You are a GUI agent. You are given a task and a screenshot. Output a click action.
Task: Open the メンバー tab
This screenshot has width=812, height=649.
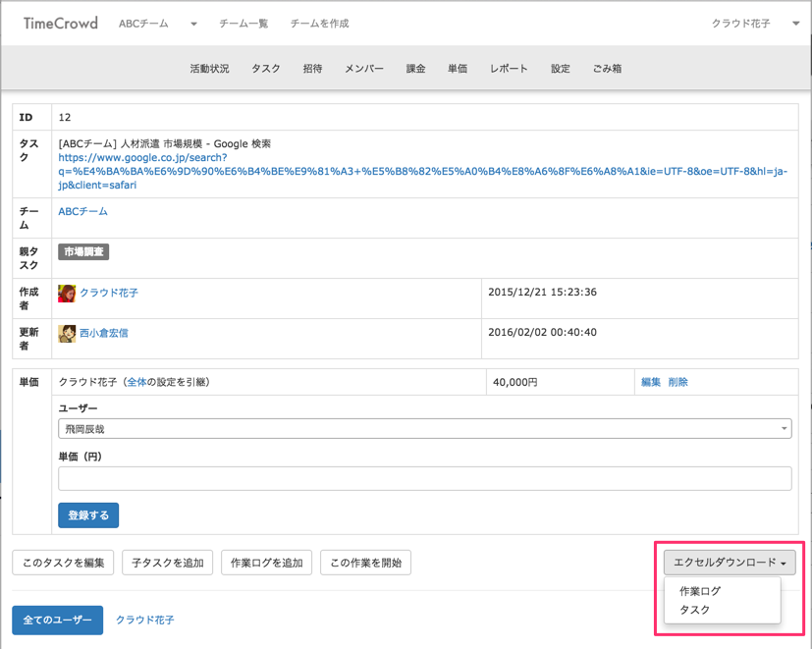[363, 69]
